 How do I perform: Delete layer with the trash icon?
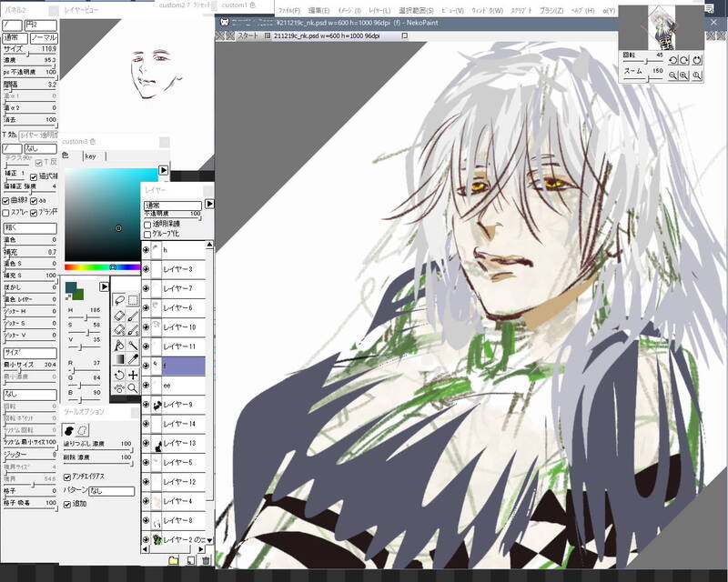click(x=206, y=561)
